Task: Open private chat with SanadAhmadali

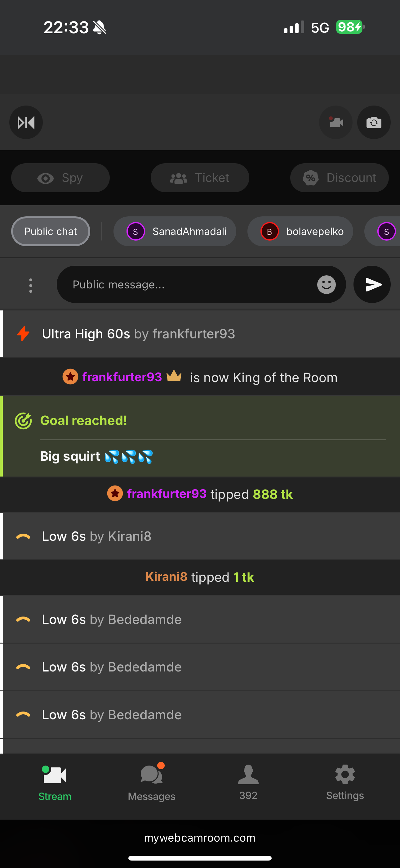Action: pos(175,232)
